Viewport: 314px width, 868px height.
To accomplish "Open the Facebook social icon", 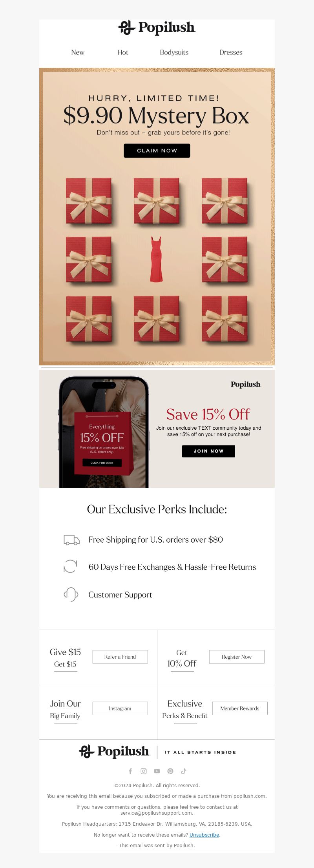I will click(130, 771).
